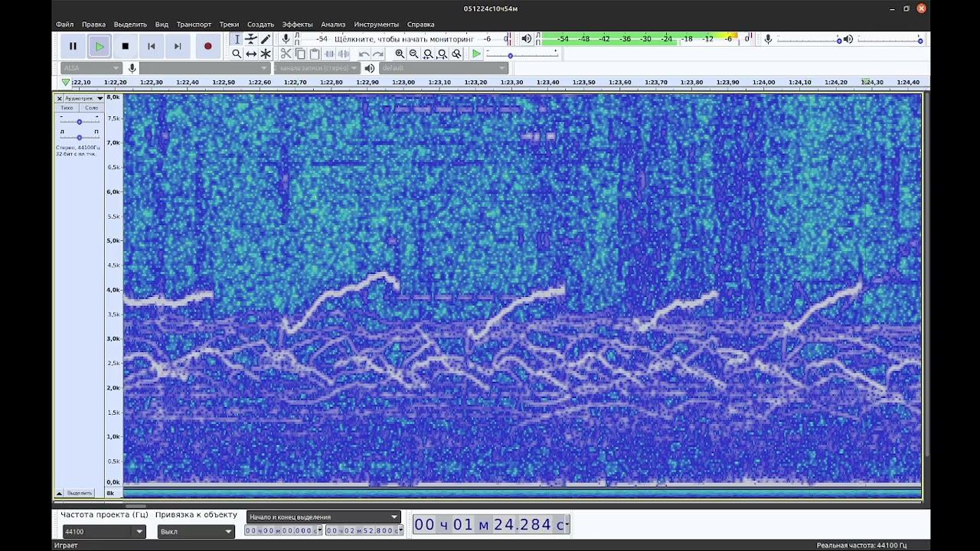
Task: Adjust the playback volume slider
Action: [x=888, y=40]
